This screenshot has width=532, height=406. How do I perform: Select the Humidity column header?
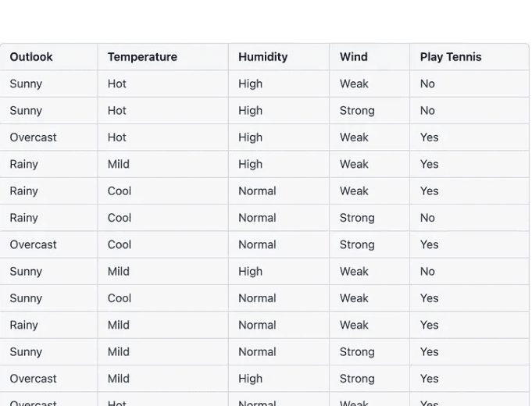click(263, 57)
